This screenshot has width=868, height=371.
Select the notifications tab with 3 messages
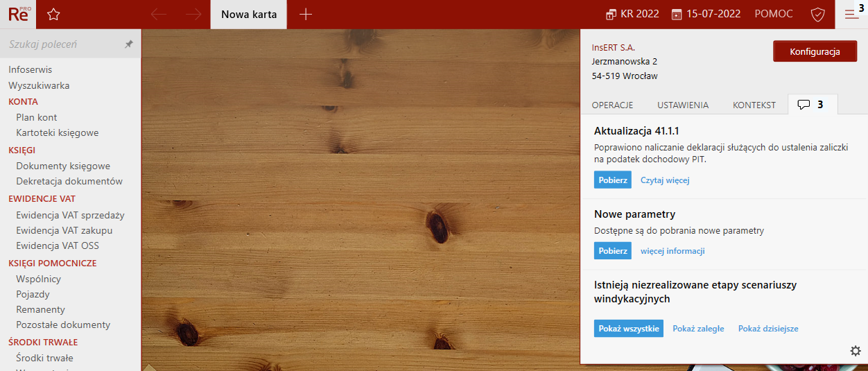click(813, 105)
